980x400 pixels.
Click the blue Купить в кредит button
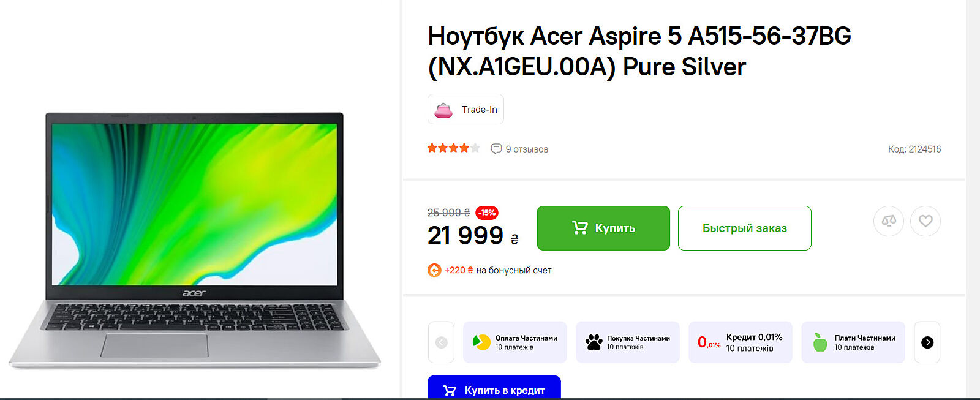coord(494,388)
